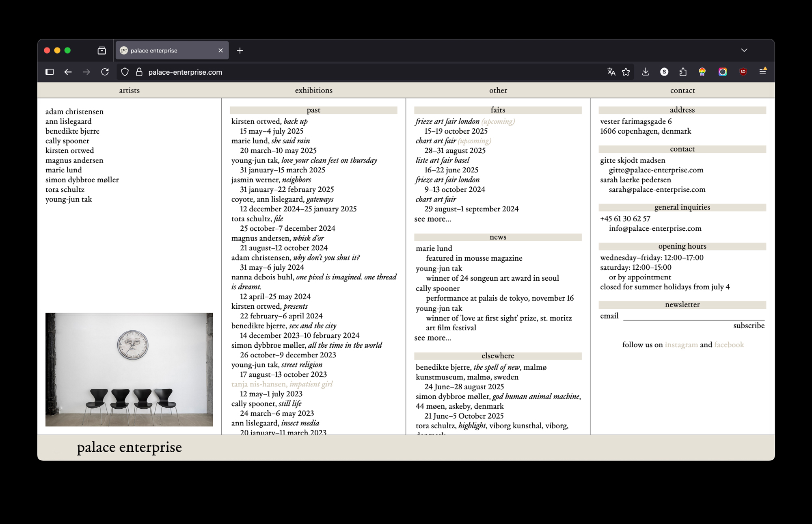The image size is (812, 524).
Task: Open liste art fair basel entry
Action: [442, 160]
